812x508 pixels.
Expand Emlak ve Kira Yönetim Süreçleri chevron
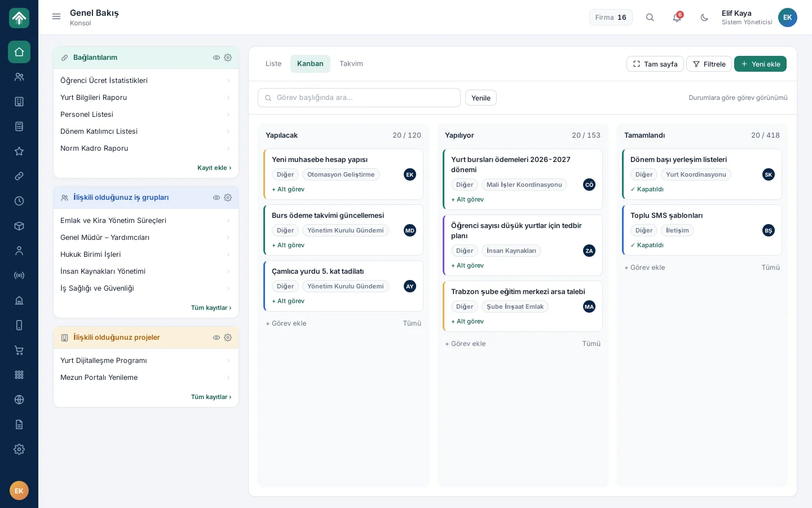pyautogui.click(x=228, y=221)
